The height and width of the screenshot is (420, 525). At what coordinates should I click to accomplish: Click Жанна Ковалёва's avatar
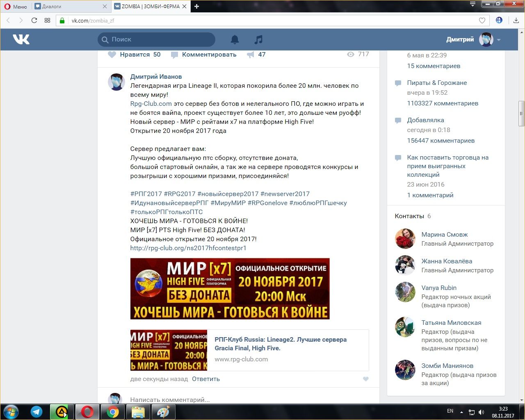(x=405, y=265)
